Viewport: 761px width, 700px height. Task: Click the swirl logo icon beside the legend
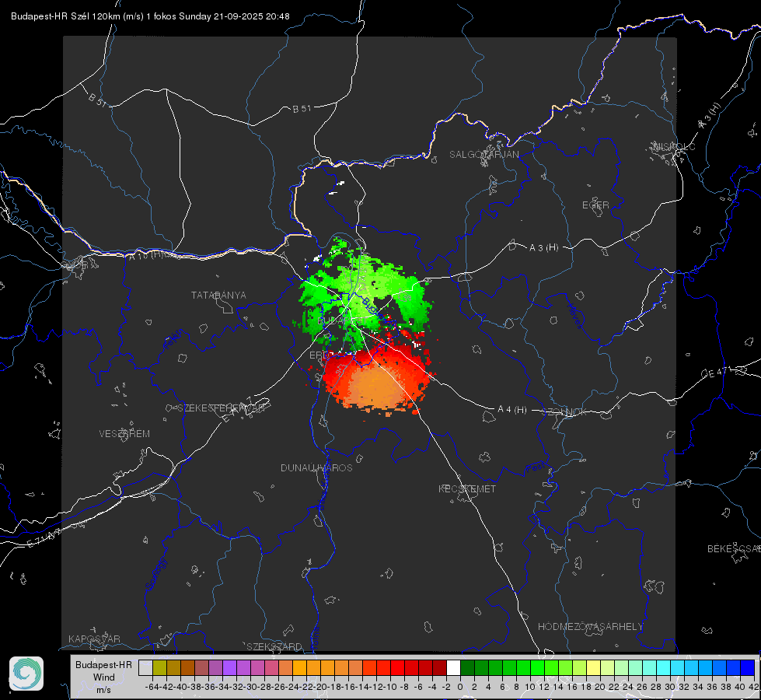pyautogui.click(x=26, y=674)
